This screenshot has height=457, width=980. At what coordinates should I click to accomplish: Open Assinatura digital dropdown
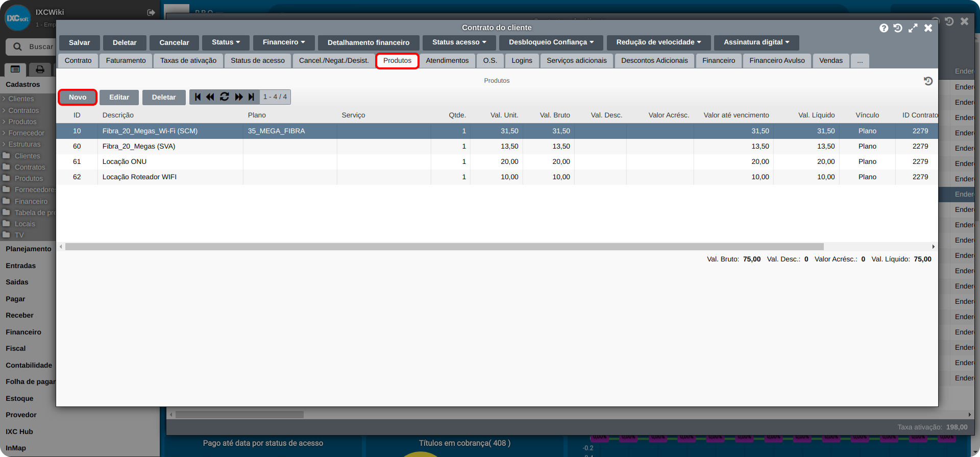(756, 42)
